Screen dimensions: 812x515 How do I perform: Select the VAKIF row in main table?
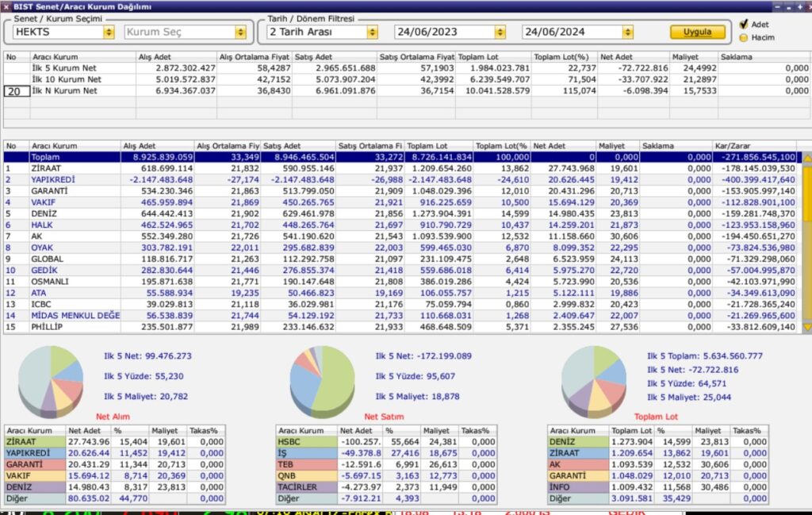click(x=400, y=202)
